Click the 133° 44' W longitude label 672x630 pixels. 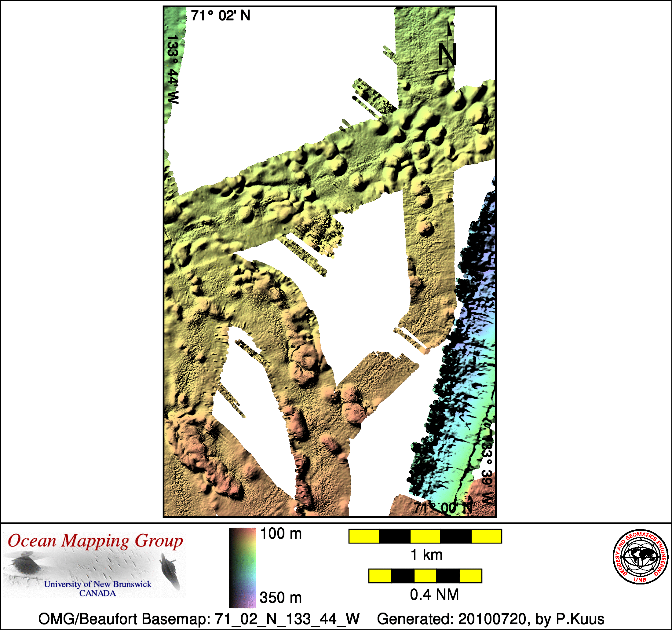[x=173, y=69]
